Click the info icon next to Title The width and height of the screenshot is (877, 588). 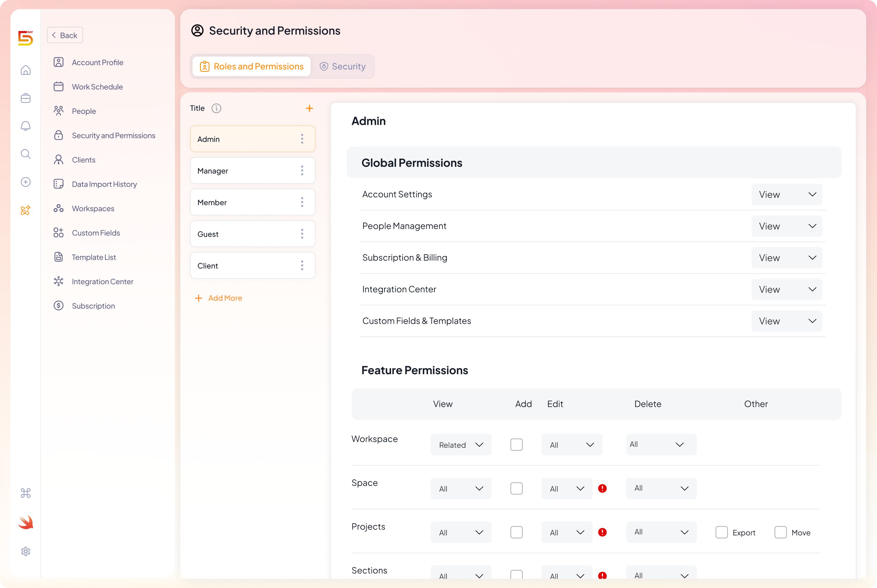(x=216, y=108)
